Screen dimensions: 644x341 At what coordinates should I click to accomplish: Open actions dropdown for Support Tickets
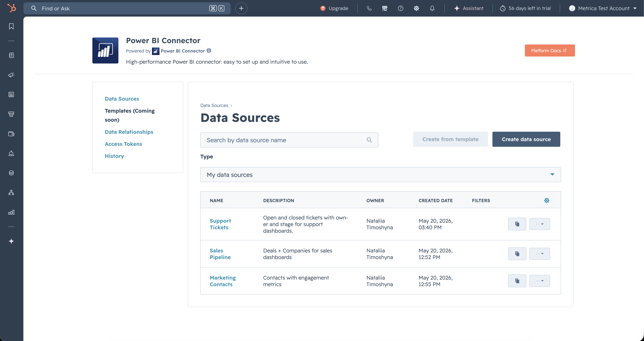(x=540, y=224)
